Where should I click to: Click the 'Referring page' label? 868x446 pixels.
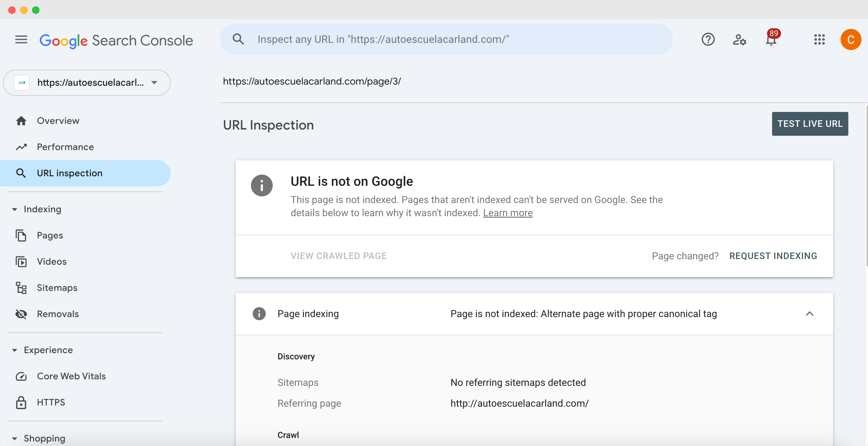(x=309, y=403)
